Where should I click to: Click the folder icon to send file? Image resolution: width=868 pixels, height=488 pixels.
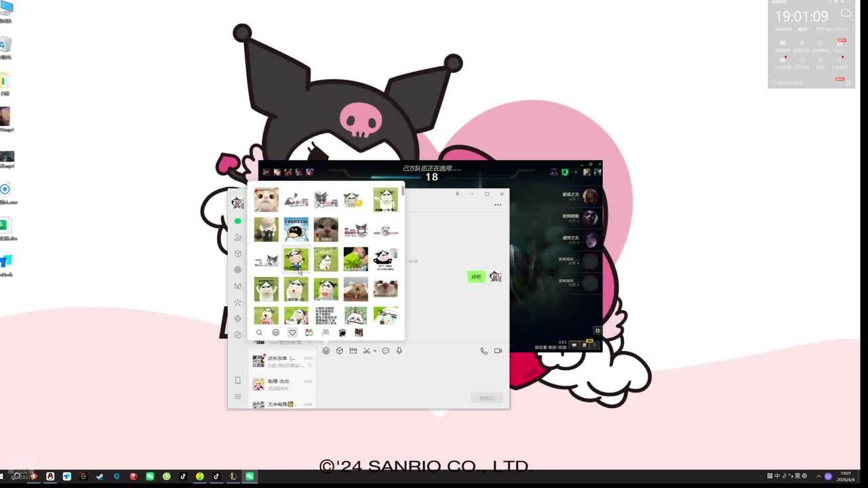point(353,350)
